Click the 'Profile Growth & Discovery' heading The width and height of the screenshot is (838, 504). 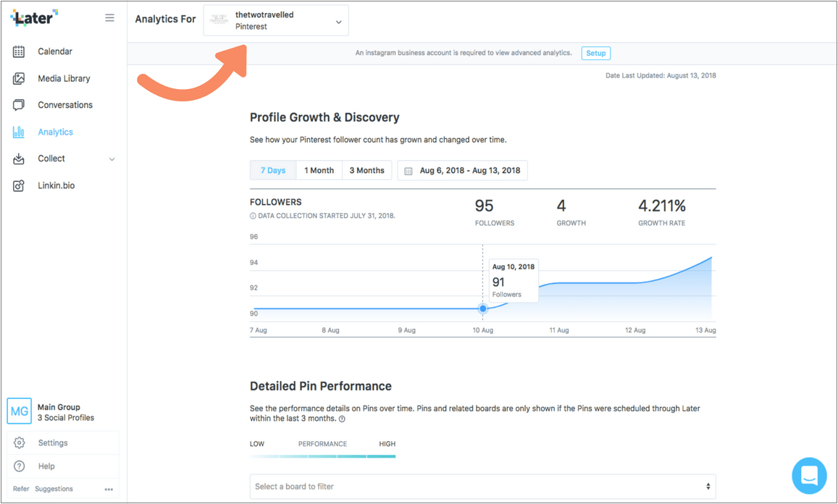[x=324, y=117]
